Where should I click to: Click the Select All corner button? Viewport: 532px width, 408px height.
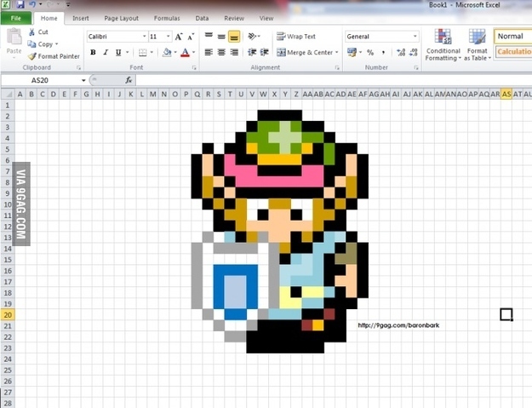click(8, 94)
